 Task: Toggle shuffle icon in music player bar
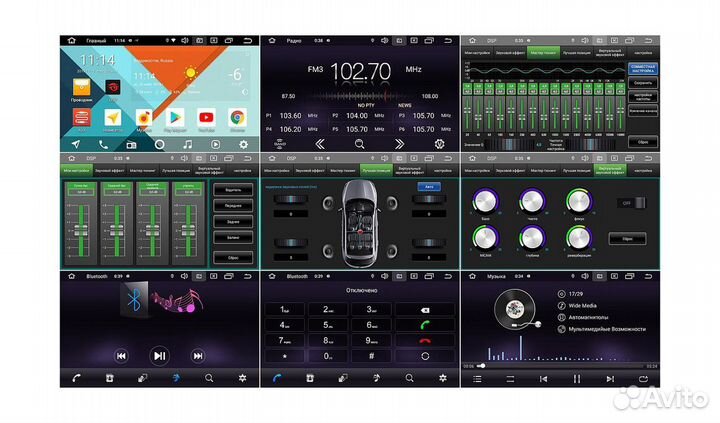tap(511, 379)
